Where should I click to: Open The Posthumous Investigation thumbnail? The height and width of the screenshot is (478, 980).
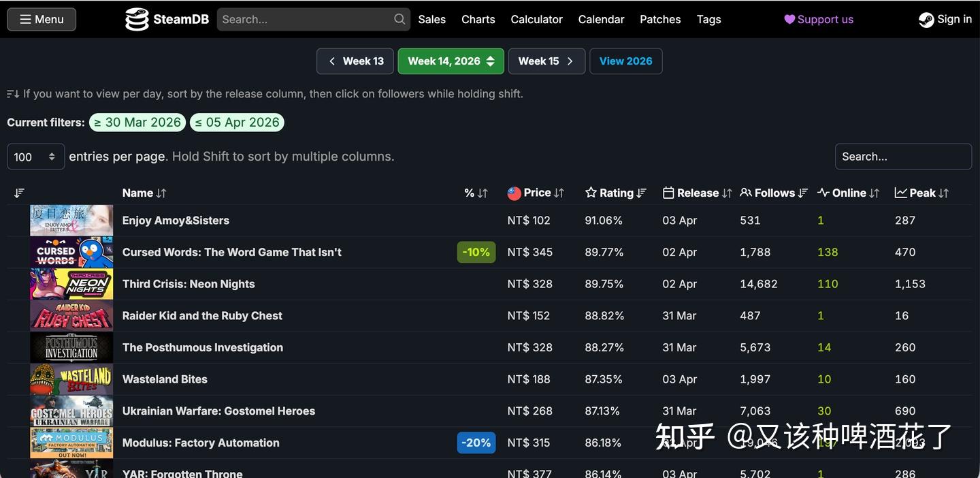(x=71, y=348)
